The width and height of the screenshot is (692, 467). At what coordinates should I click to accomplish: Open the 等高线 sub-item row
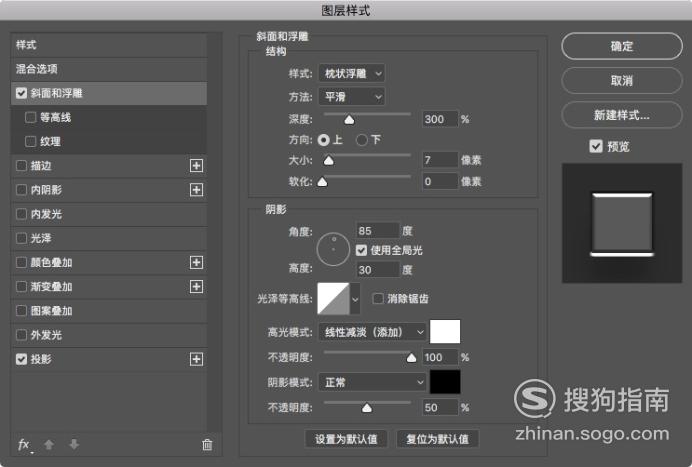[109, 117]
